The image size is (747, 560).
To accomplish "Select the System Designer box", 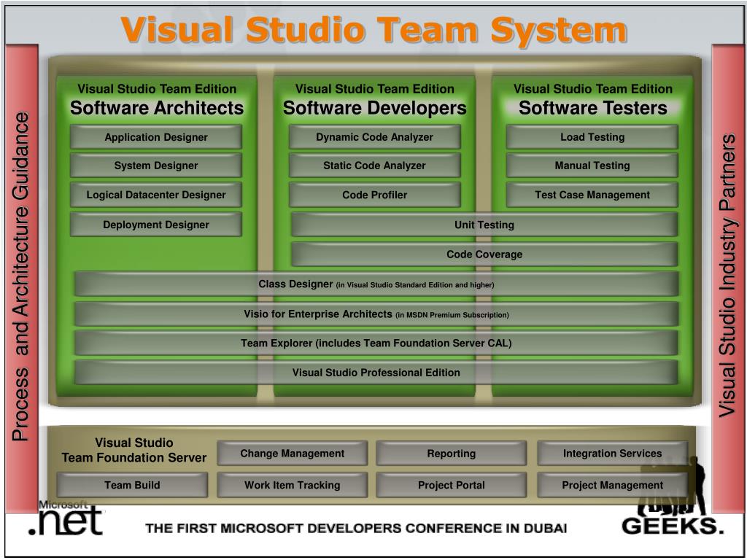I will click(156, 166).
